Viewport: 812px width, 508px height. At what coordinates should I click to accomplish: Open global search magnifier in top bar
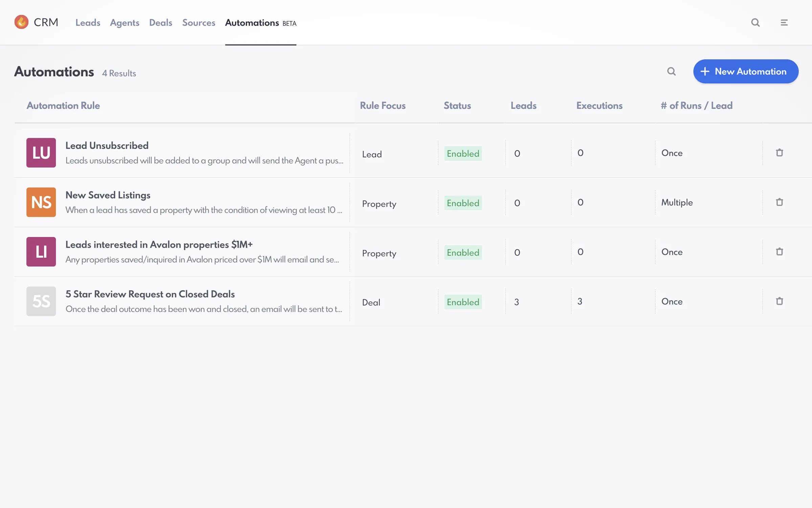coord(755,23)
